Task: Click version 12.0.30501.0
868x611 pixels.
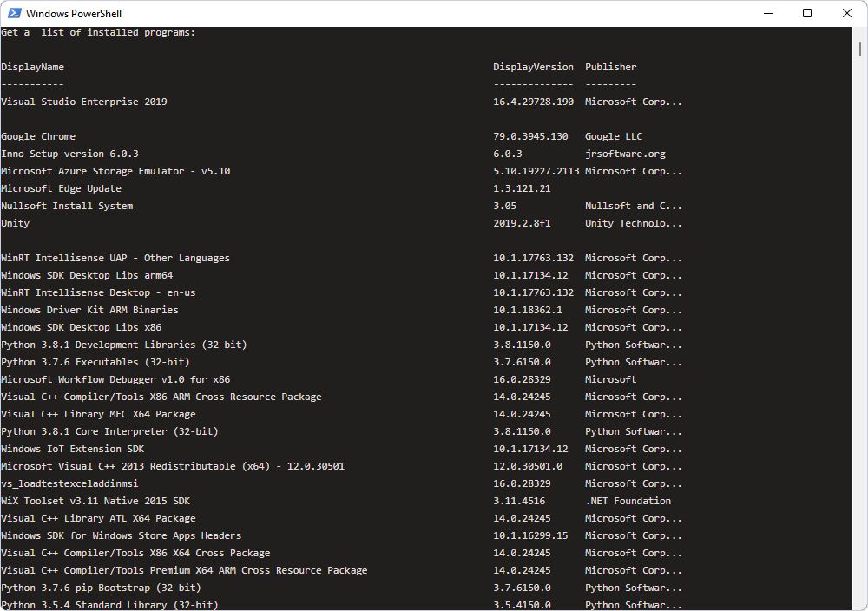Action: [x=528, y=467]
